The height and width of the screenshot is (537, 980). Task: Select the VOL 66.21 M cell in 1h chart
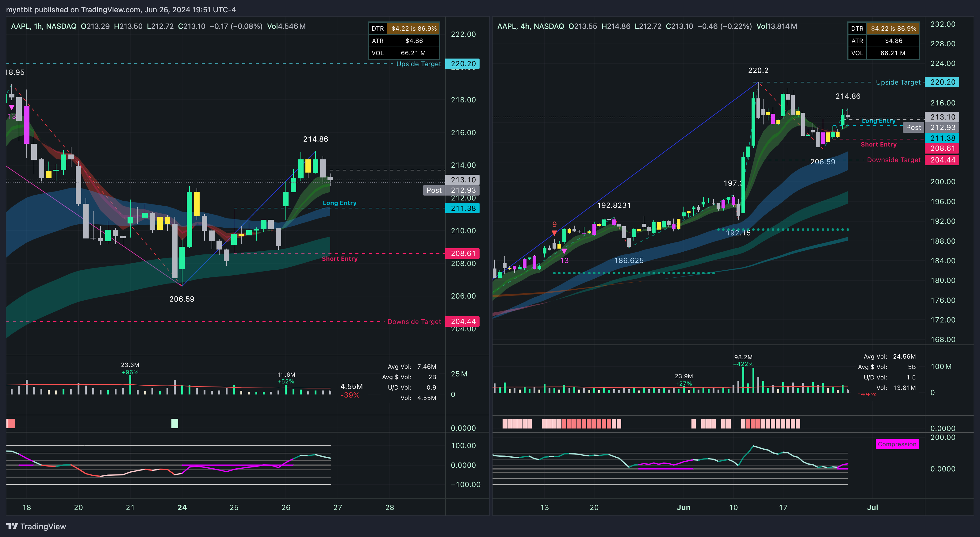click(413, 53)
